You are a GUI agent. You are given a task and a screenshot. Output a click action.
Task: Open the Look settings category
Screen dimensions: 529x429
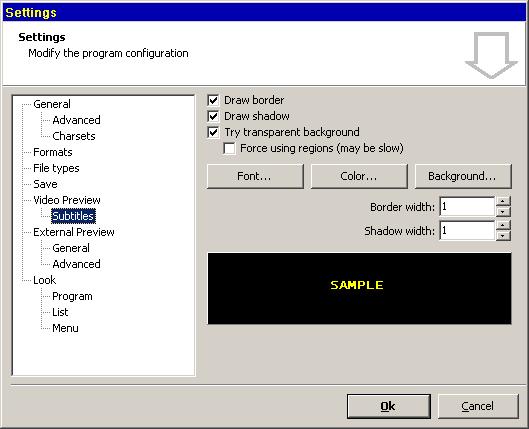tap(45, 280)
